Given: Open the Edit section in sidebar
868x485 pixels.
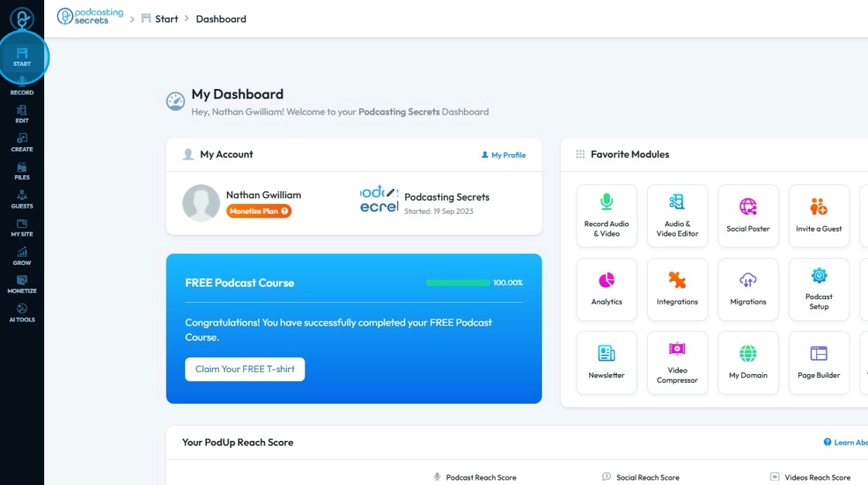Looking at the screenshot, I should [x=22, y=114].
